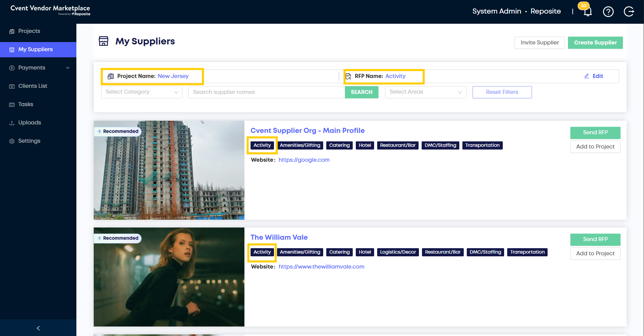Collapse the sidebar with the arrow
Viewport: 644px width, 336px height.
pyautogui.click(x=38, y=328)
